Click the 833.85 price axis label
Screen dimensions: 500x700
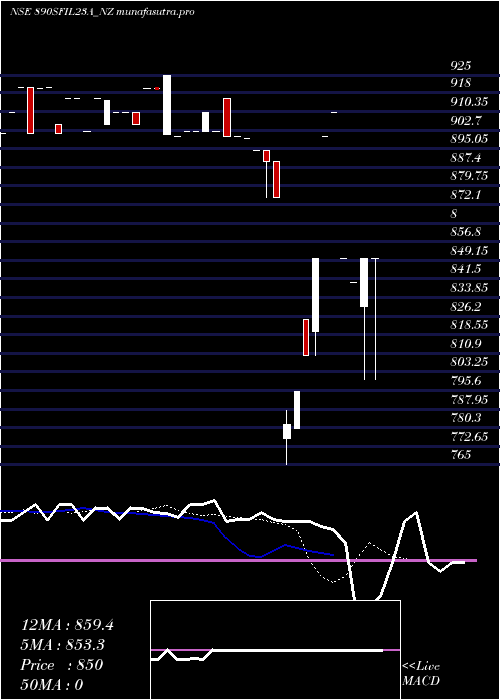[469, 288]
